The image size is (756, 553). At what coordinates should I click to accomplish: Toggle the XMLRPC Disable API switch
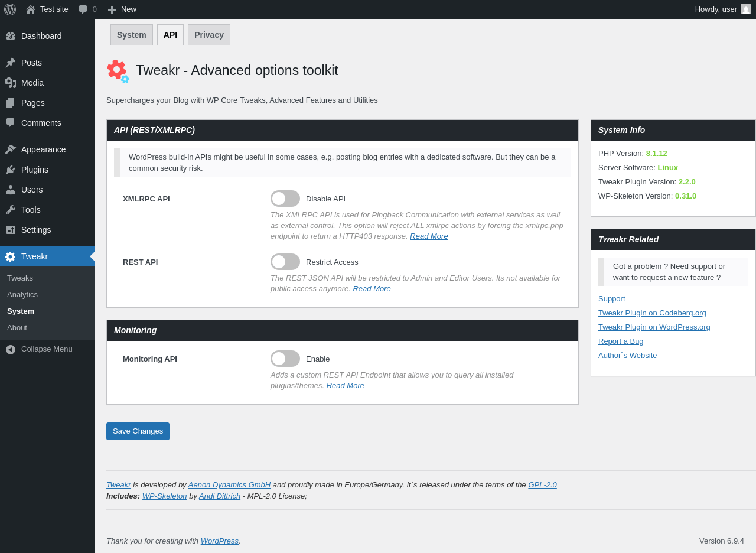point(285,199)
